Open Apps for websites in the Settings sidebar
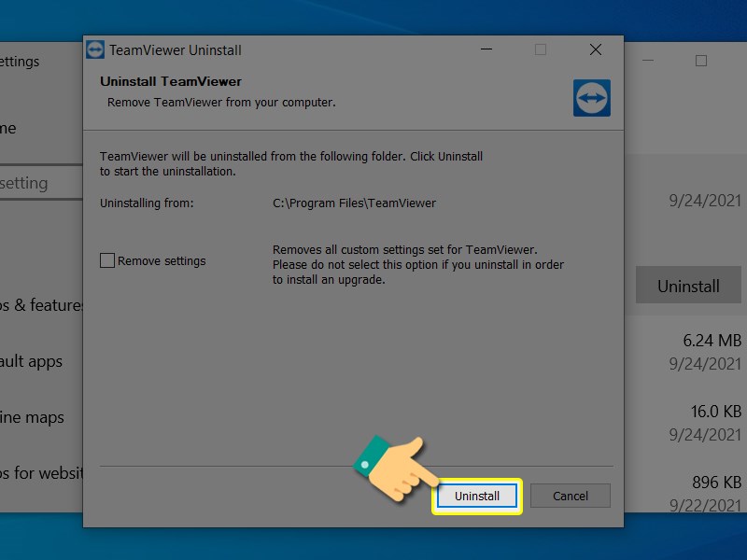 click(x=41, y=473)
